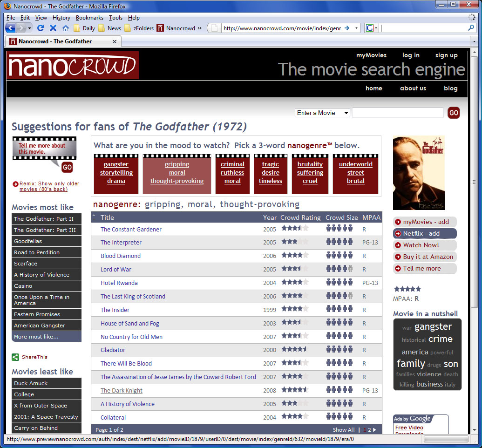
Task: Select the underworld street brutal nanogenre
Action: (x=356, y=174)
